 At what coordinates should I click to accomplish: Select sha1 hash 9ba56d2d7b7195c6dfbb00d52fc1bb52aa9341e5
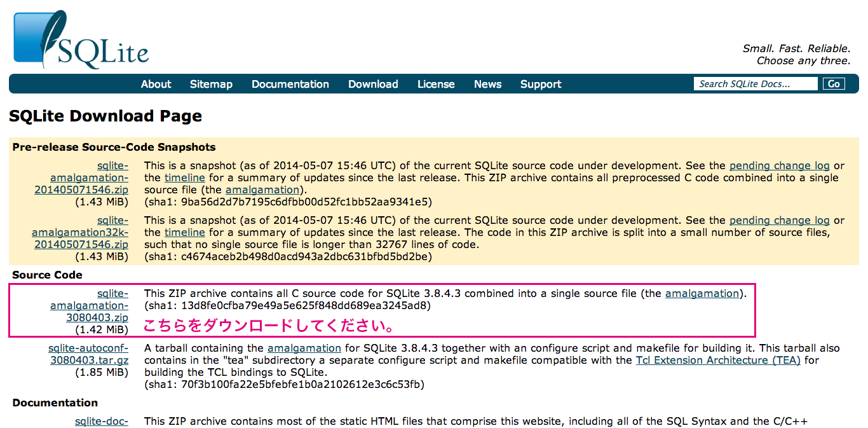click(x=304, y=202)
